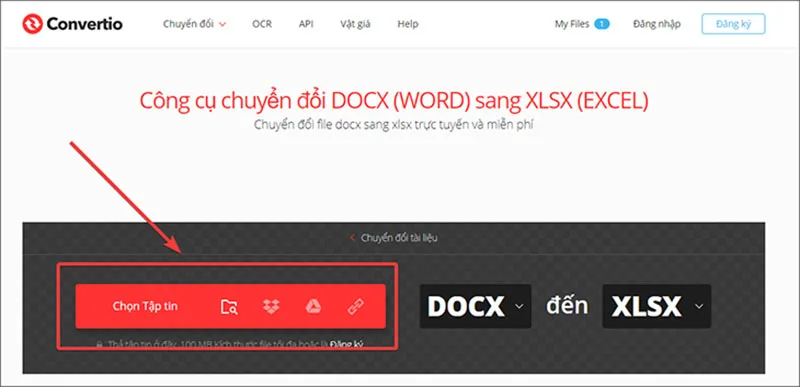The image size is (800, 387).
Task: Open the Help page
Action: click(x=408, y=24)
